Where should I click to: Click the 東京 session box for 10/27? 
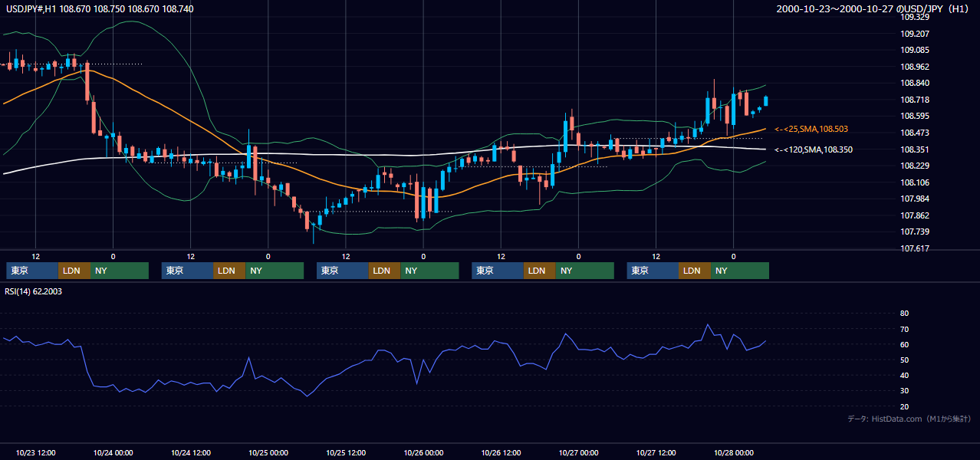point(653,271)
